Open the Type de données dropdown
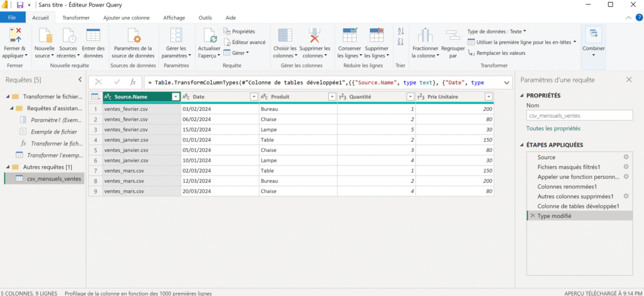The height and width of the screenshot is (296, 644). pyautogui.click(x=496, y=31)
